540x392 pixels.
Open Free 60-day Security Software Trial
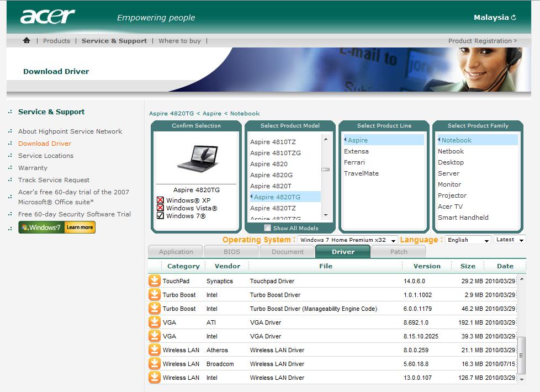point(75,214)
